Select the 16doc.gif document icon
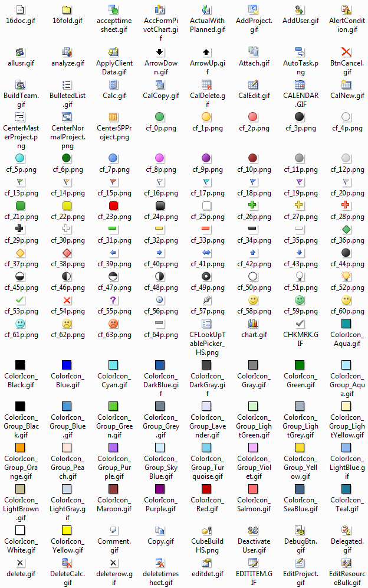The height and width of the screenshot is (588, 368). coord(21,10)
